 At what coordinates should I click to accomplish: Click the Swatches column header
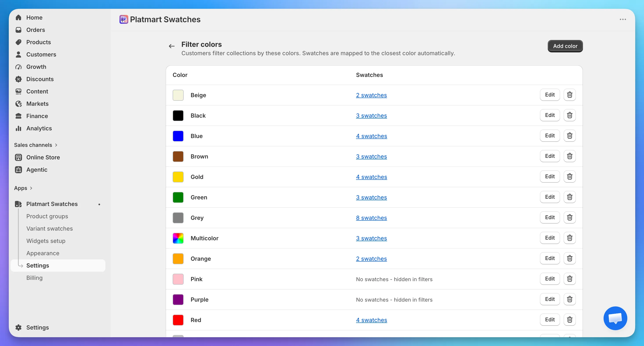369,75
